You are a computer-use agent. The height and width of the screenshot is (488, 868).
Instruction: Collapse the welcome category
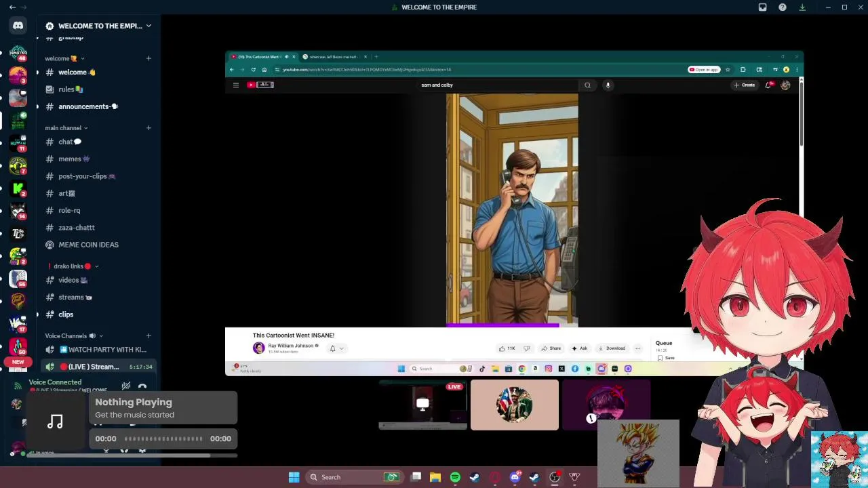tap(65, 58)
